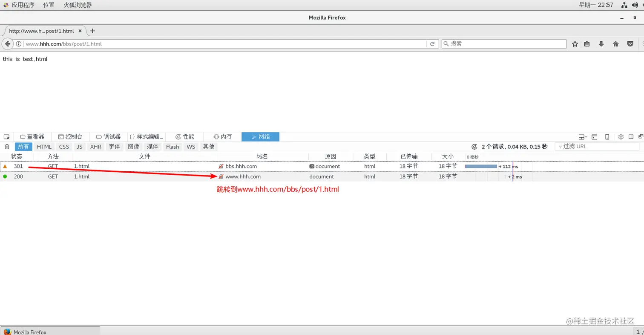Screen dimensions: 644x335
Task: Click the insecure lock icon for bbs.hhh.com
Action: pos(221,166)
